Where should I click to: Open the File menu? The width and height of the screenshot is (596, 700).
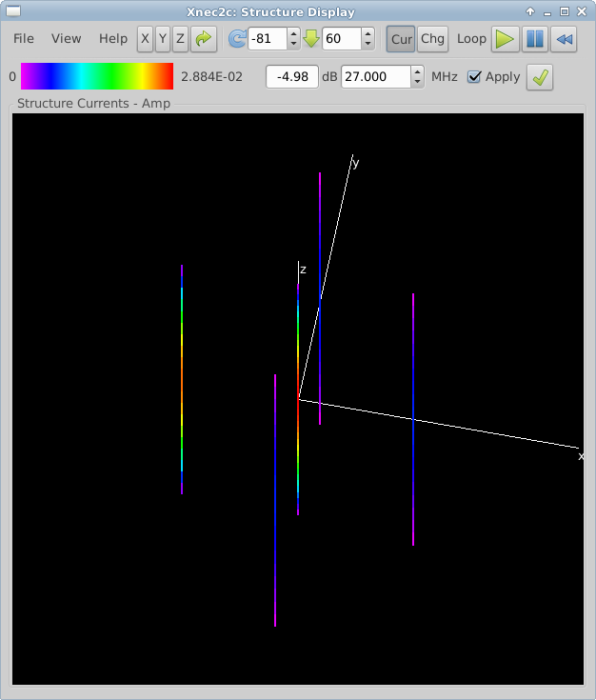click(x=23, y=39)
